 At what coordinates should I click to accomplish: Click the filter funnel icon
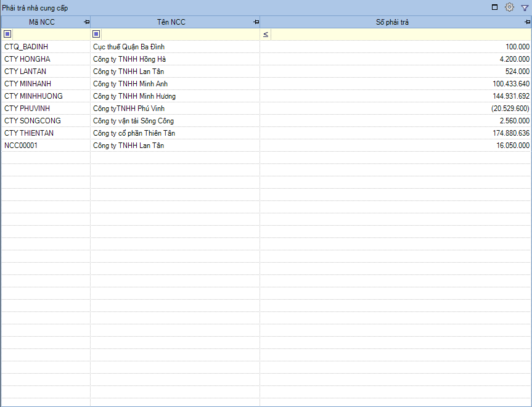point(525,7)
